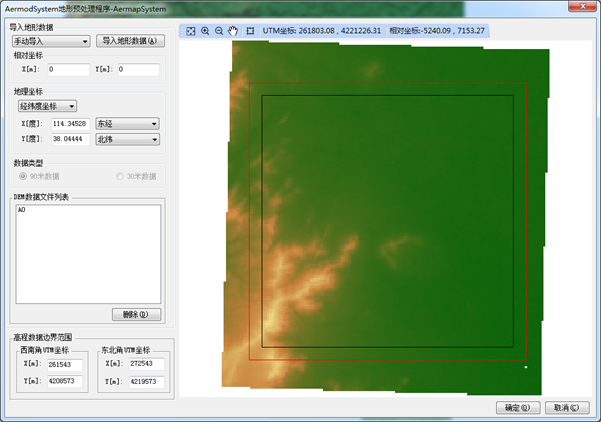Click the longitude field showing 114.34528
This screenshot has height=422, width=601.
point(68,124)
